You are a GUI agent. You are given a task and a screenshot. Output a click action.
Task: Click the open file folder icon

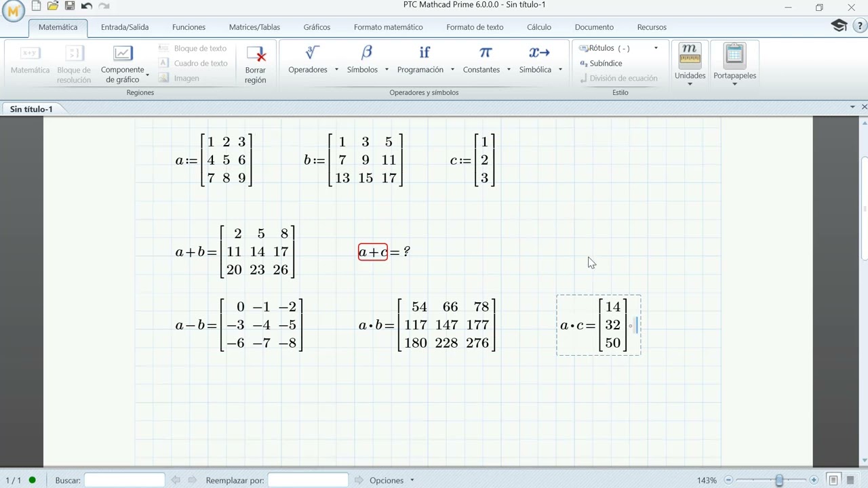coord(53,6)
